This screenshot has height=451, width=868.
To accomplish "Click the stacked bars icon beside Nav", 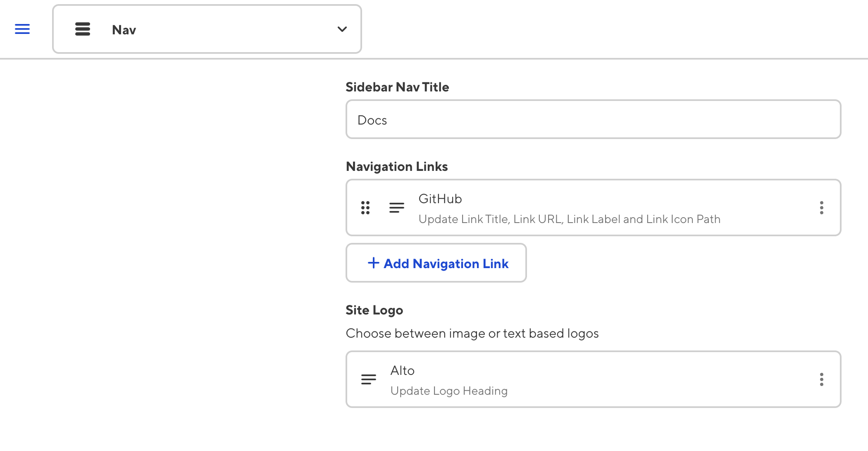I will (83, 29).
